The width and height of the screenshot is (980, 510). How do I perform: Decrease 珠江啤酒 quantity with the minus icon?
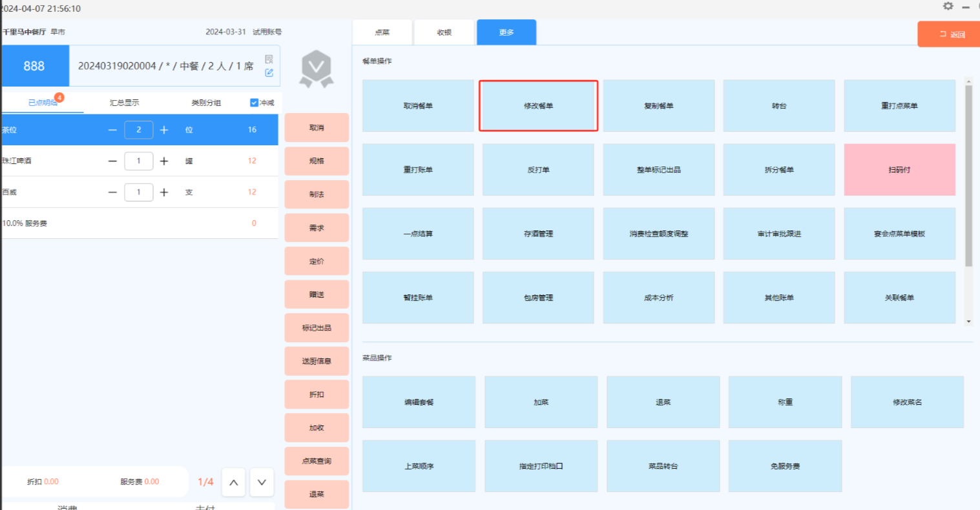pos(112,161)
